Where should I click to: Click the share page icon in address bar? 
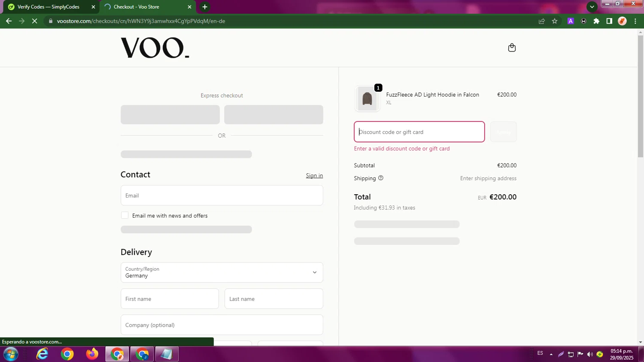[x=542, y=21]
